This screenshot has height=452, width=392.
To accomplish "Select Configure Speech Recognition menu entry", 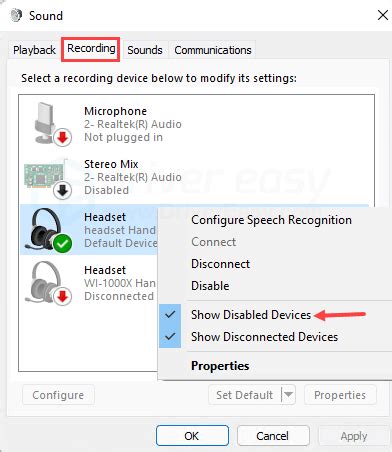I will click(x=271, y=220).
